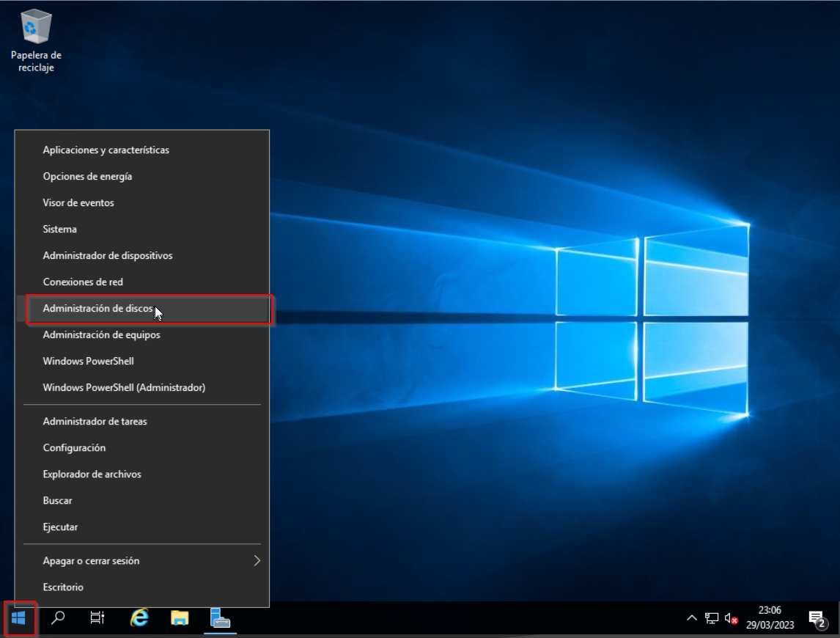Open Task View from the taskbar
The height and width of the screenshot is (638, 840).
coord(97,618)
